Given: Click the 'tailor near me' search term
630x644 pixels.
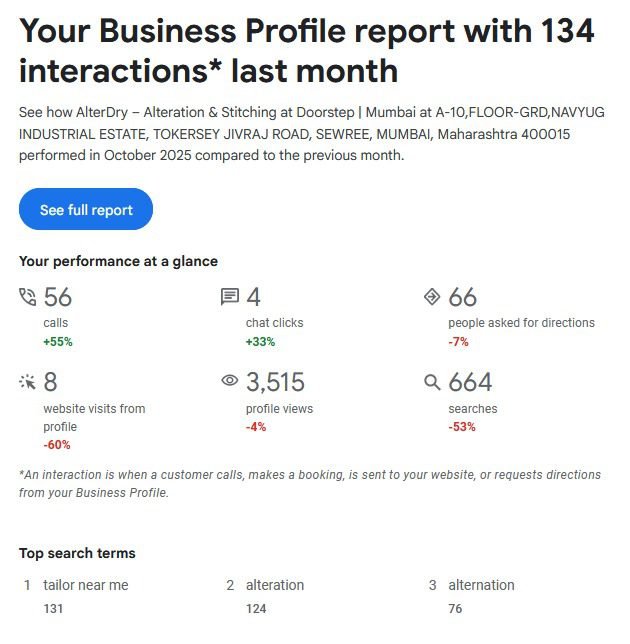Looking at the screenshot, I should (86, 585).
